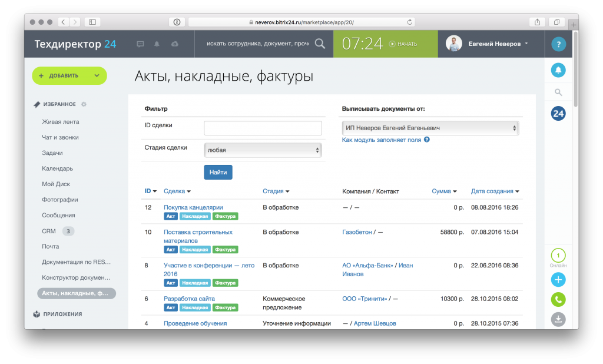603x364 pixels.
Task: Click the blue notification bell icon
Action: 558,70
